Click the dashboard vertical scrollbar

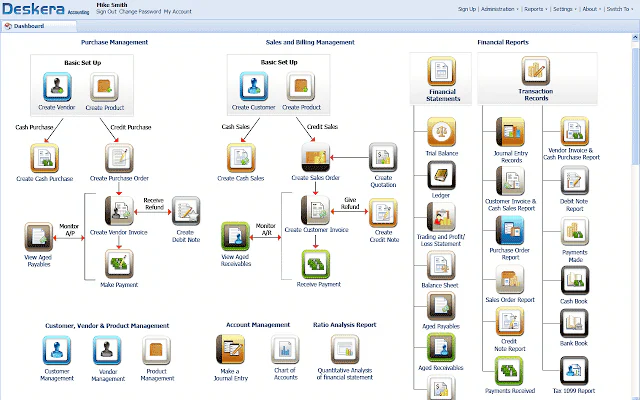[x=636, y=106]
